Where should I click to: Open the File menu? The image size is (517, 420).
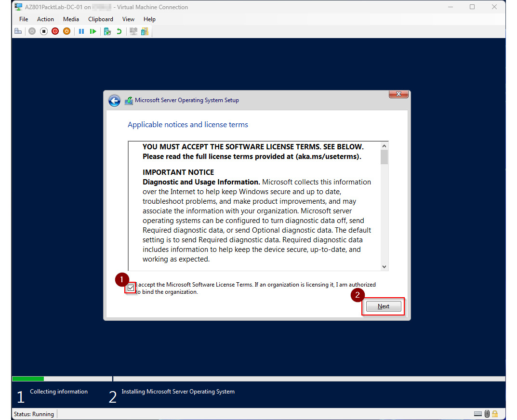point(24,19)
